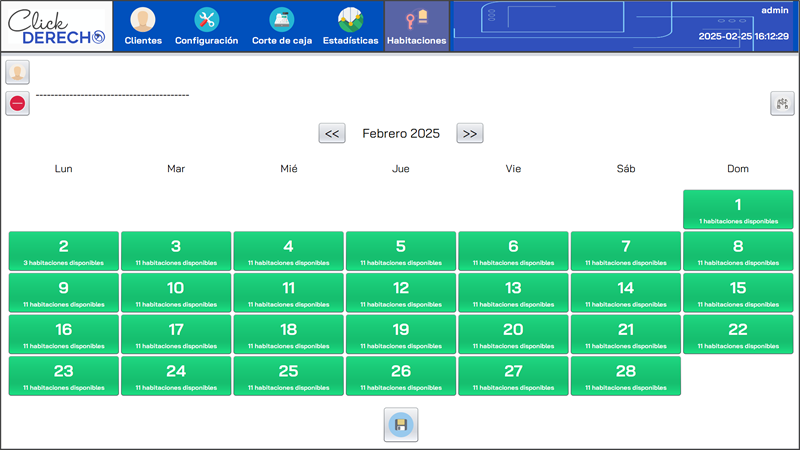Screen dimensions: 800x450
Task: Select day 2 with 3 rooms available
Action: click(x=64, y=251)
